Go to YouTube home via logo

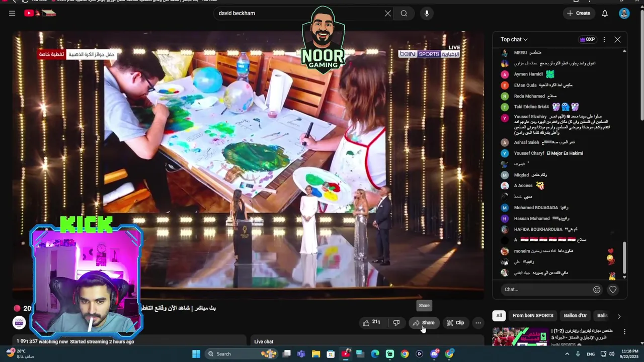(x=40, y=13)
